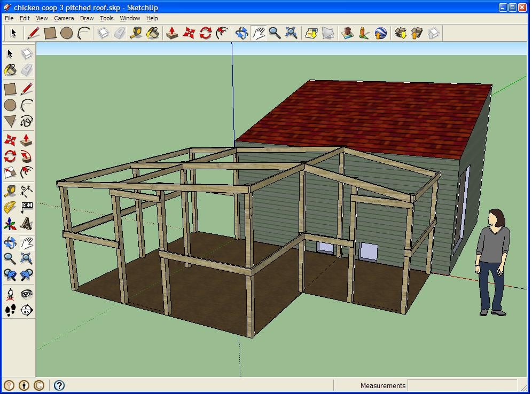Select Move tool in the left tool set

click(x=10, y=140)
